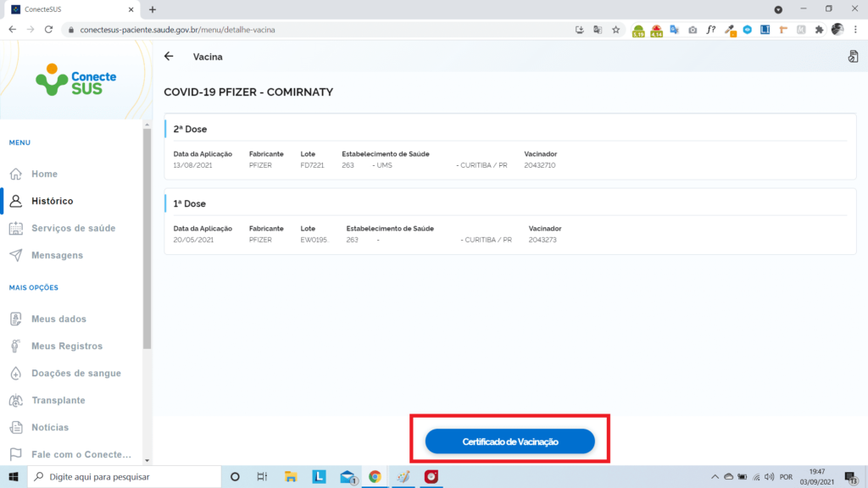Open Serviços de saúde section
The height and width of the screenshot is (488, 868).
pos(73,228)
